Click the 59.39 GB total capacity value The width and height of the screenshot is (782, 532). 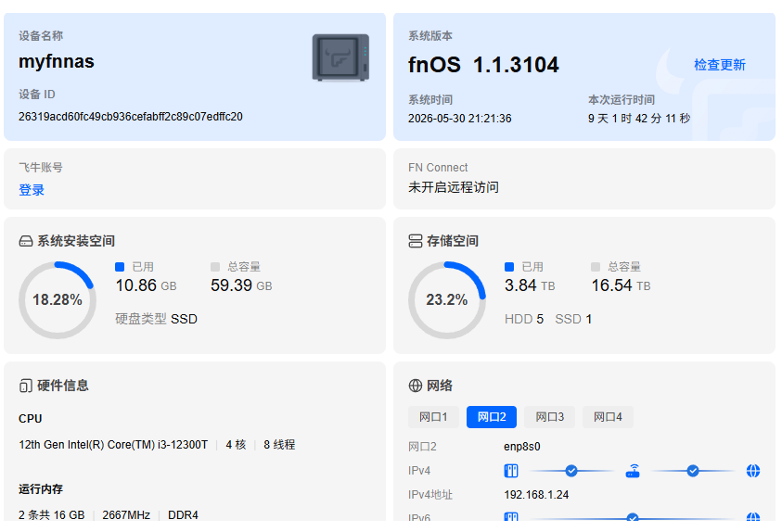pos(241,285)
